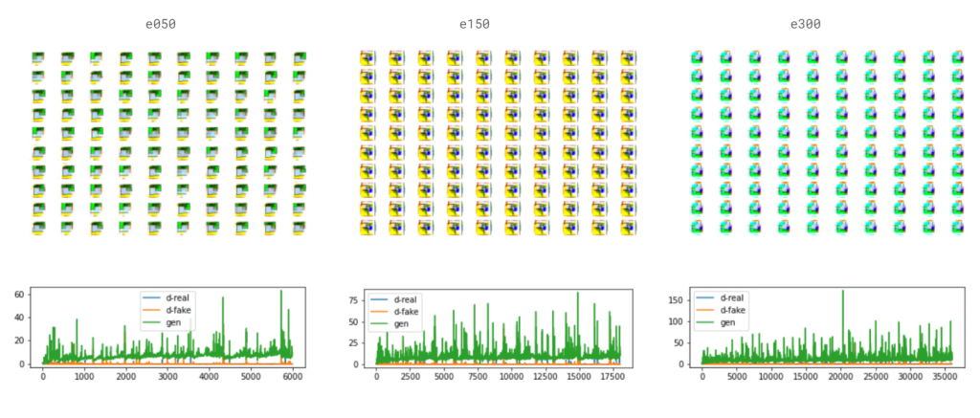
Task: Select top-left yellow icon in e150 grid
Action: coord(366,59)
